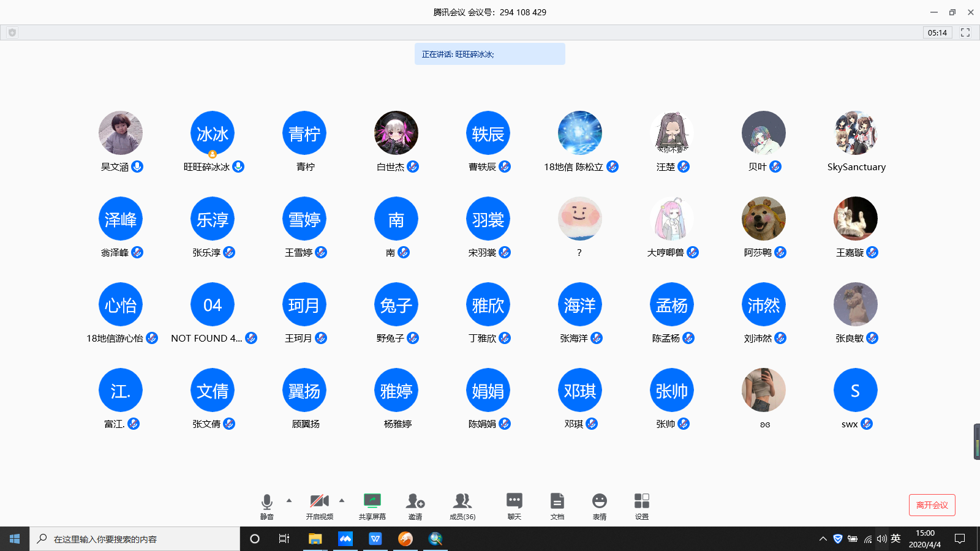Click the shield security icon top-left
The width and height of the screenshot is (980, 551).
click(x=12, y=32)
